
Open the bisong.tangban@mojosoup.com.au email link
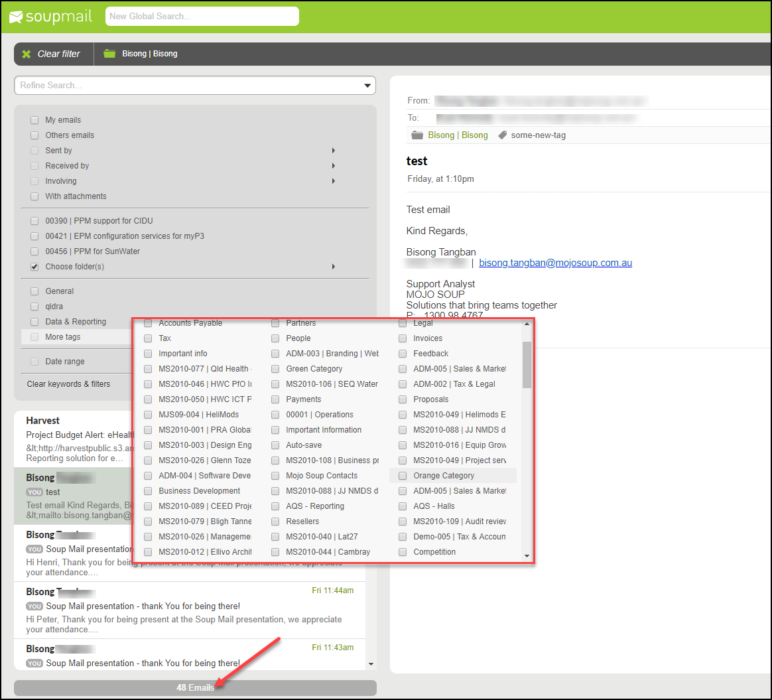(x=555, y=263)
